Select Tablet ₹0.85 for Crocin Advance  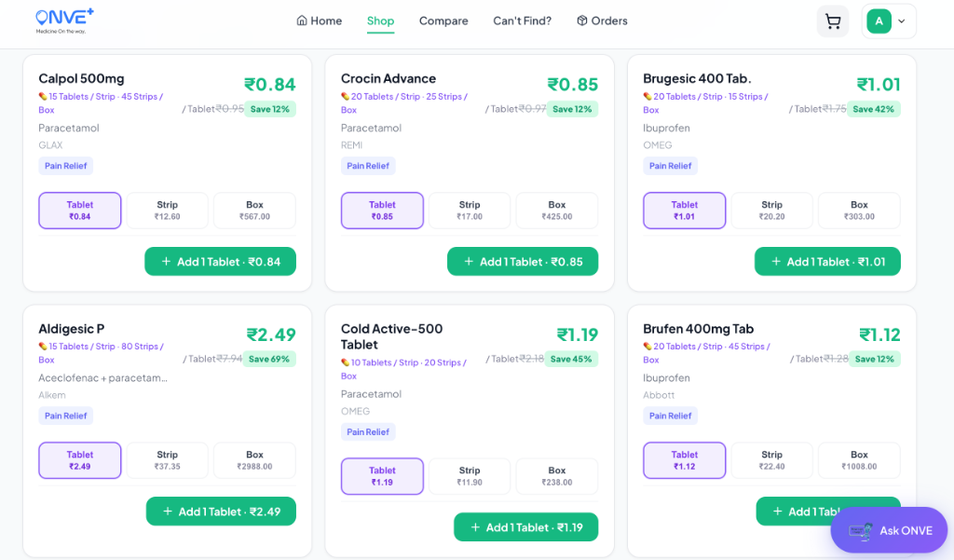[x=382, y=211]
